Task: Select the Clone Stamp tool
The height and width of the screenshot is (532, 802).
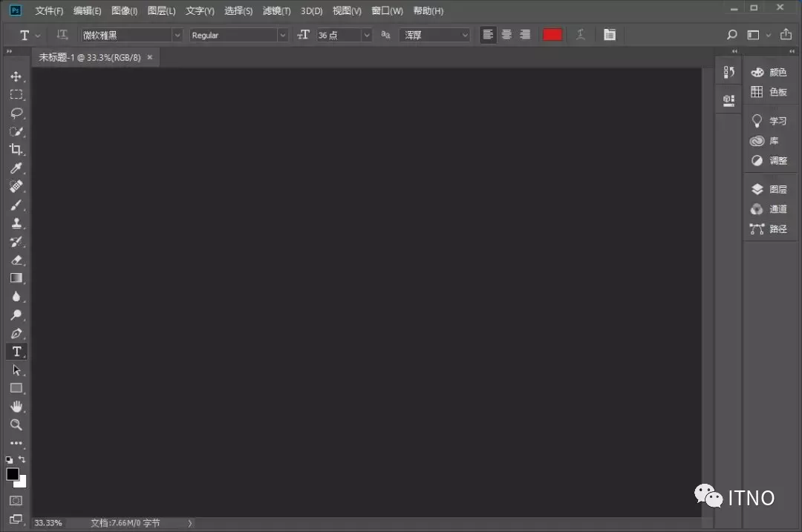Action: [16, 223]
